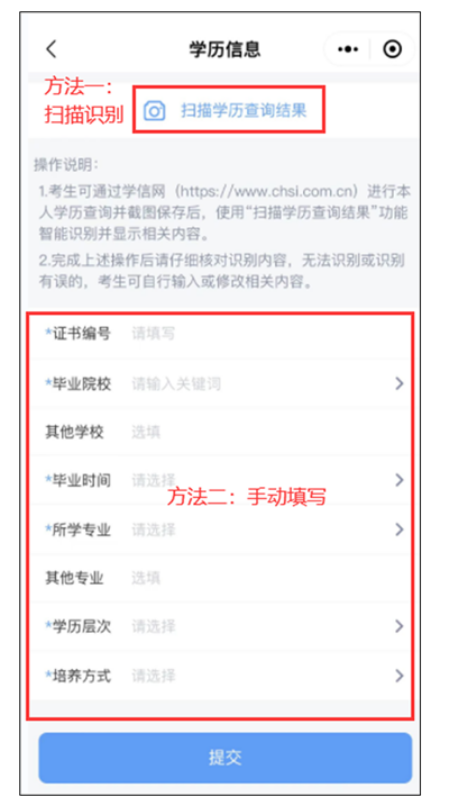The width and height of the screenshot is (468, 799).
Task: Tap the back arrow icon
Action: click(51, 49)
